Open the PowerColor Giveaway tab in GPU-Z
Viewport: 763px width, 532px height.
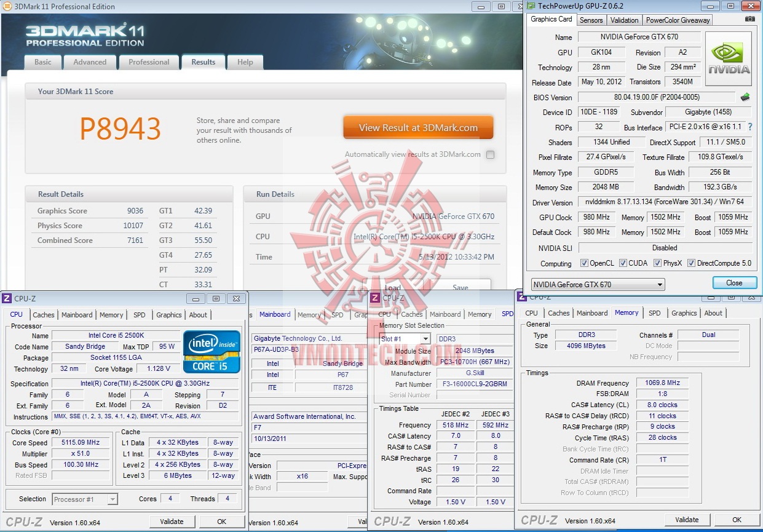(678, 20)
